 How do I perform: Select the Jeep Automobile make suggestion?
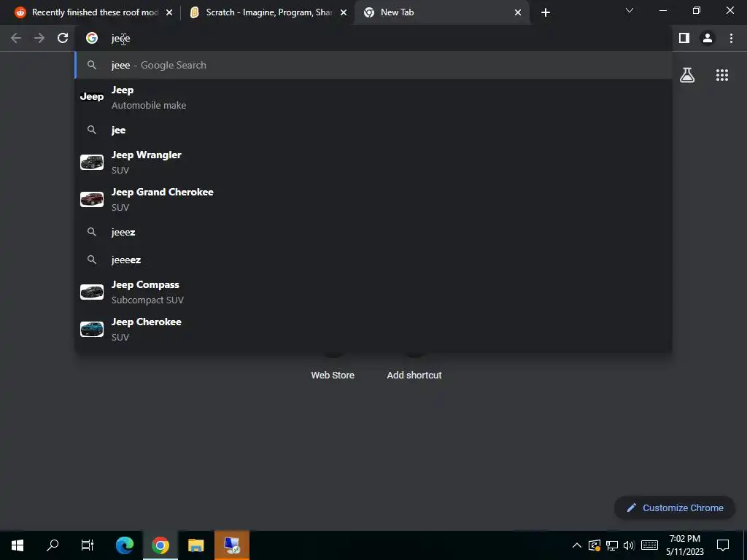(x=373, y=97)
